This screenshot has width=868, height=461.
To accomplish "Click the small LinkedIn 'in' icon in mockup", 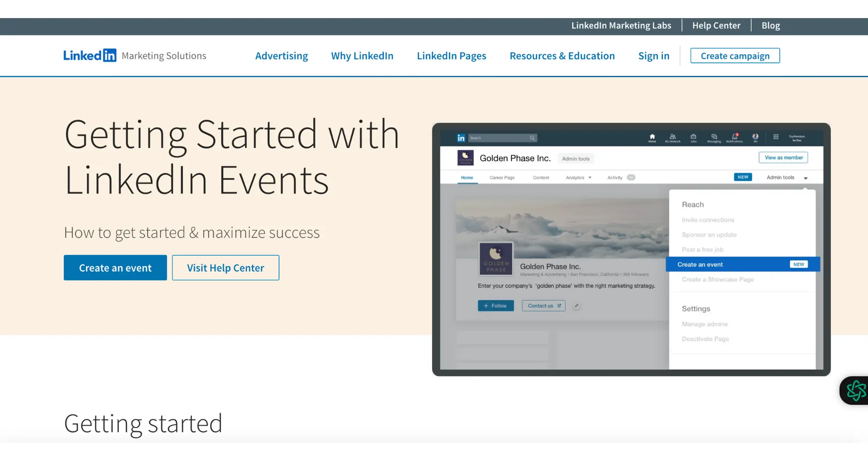I will (x=461, y=138).
